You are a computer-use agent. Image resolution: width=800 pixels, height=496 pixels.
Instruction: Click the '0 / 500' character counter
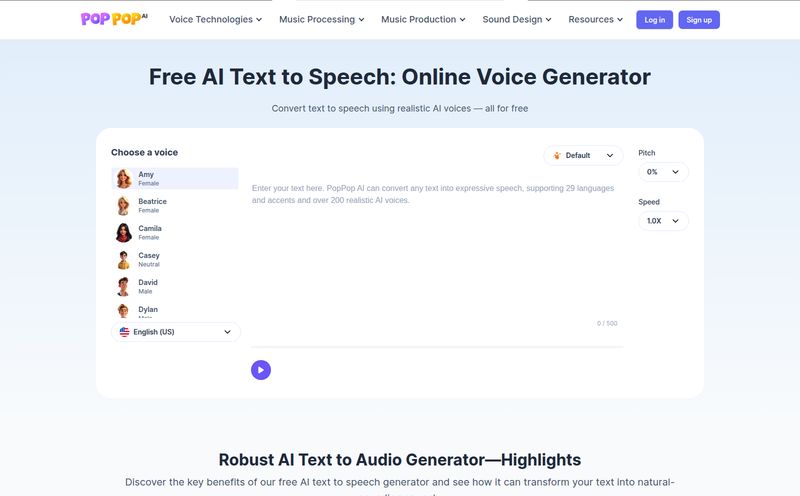coord(607,324)
